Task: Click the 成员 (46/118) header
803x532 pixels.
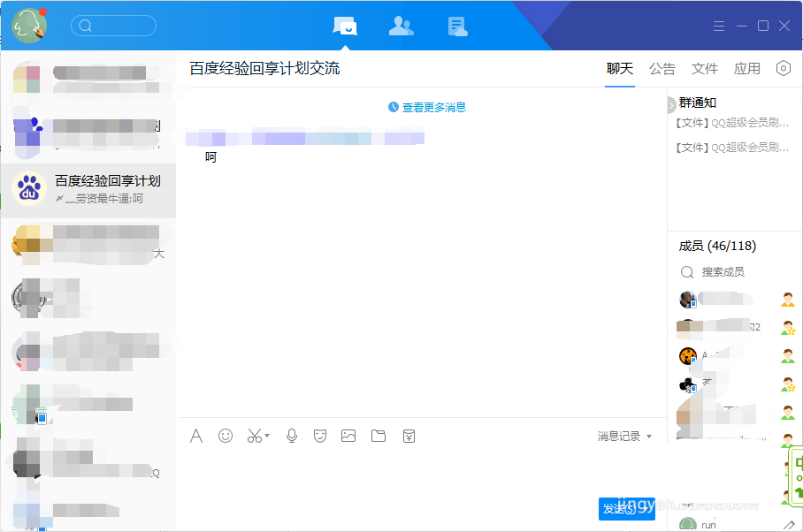Action: pos(717,246)
